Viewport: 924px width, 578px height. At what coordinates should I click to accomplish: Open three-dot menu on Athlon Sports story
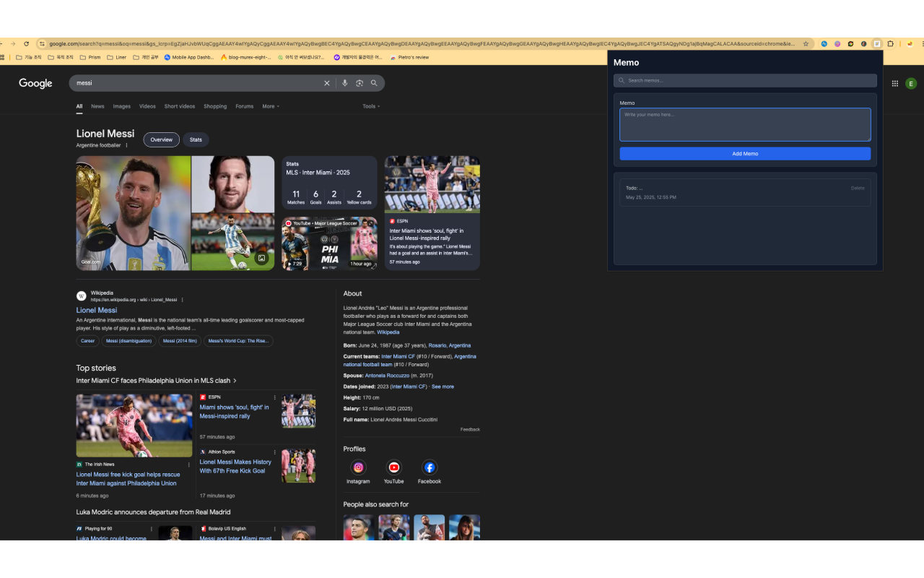tap(274, 452)
